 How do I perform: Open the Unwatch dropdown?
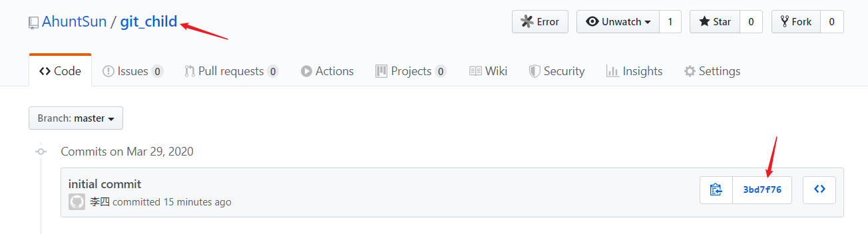pyautogui.click(x=618, y=21)
